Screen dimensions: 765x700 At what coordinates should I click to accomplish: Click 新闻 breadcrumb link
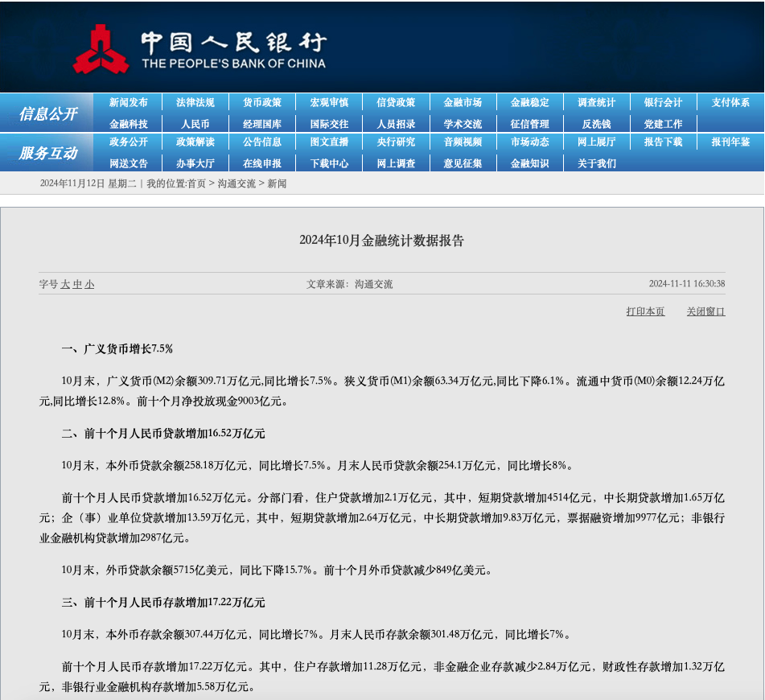(277, 183)
